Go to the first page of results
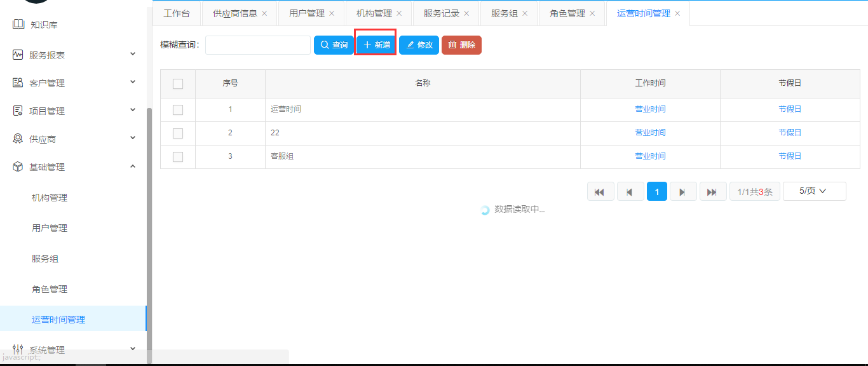The image size is (868, 366). [600, 192]
